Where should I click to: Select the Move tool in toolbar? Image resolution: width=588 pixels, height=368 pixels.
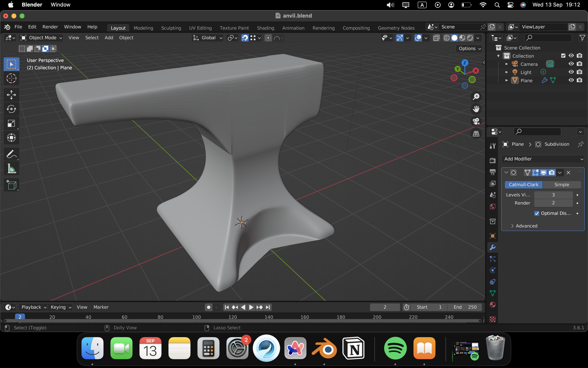click(11, 95)
